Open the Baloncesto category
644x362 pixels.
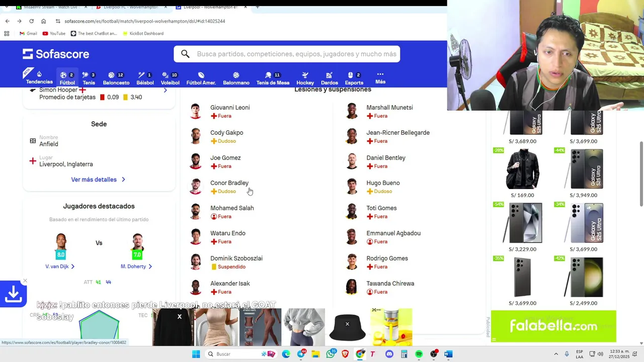pyautogui.click(x=116, y=78)
